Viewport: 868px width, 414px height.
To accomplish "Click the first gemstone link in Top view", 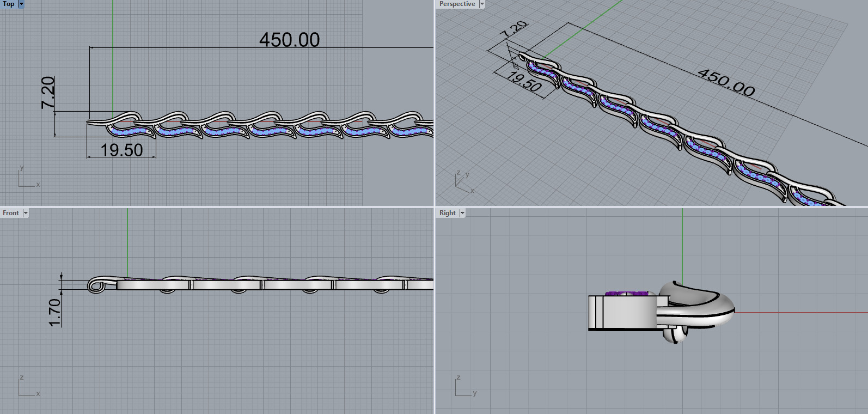I will pos(131,131).
